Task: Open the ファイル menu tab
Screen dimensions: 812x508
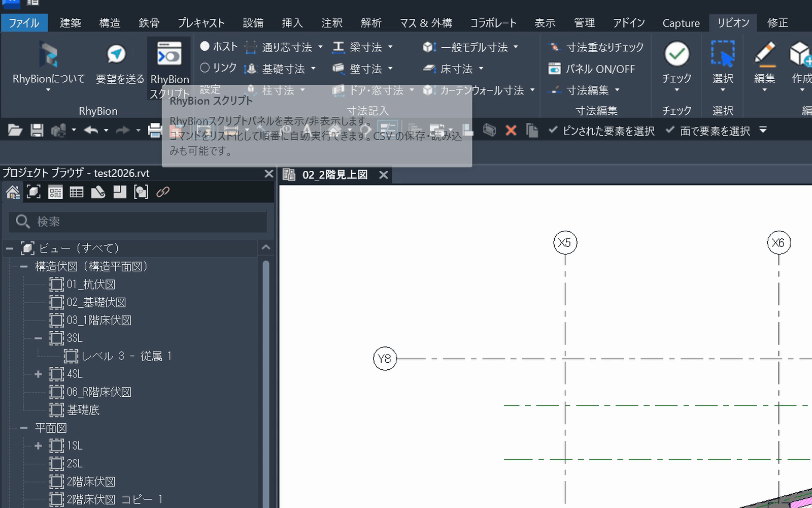Action: (x=24, y=23)
